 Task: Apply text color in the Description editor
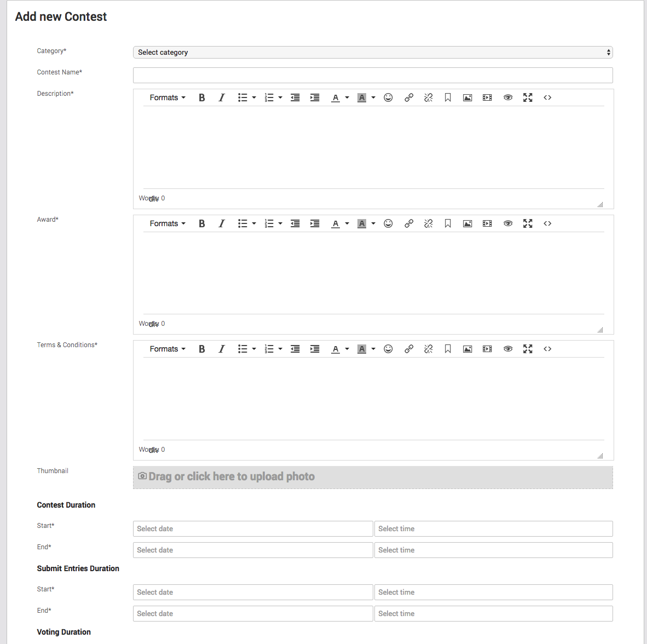[336, 97]
